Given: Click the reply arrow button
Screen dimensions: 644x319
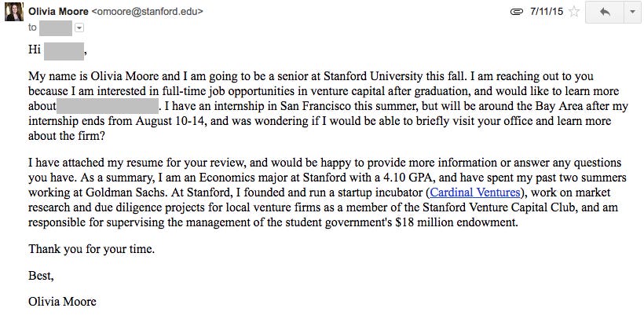Looking at the screenshot, I should click(605, 12).
